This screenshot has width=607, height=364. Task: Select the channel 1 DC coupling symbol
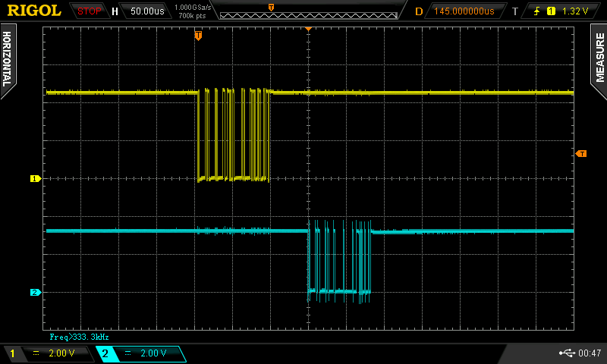[x=36, y=353]
